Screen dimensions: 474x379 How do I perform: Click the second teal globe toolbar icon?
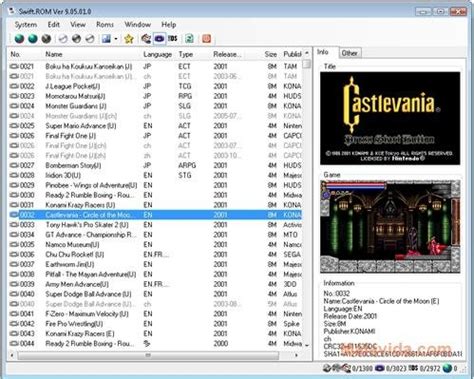tap(33, 39)
